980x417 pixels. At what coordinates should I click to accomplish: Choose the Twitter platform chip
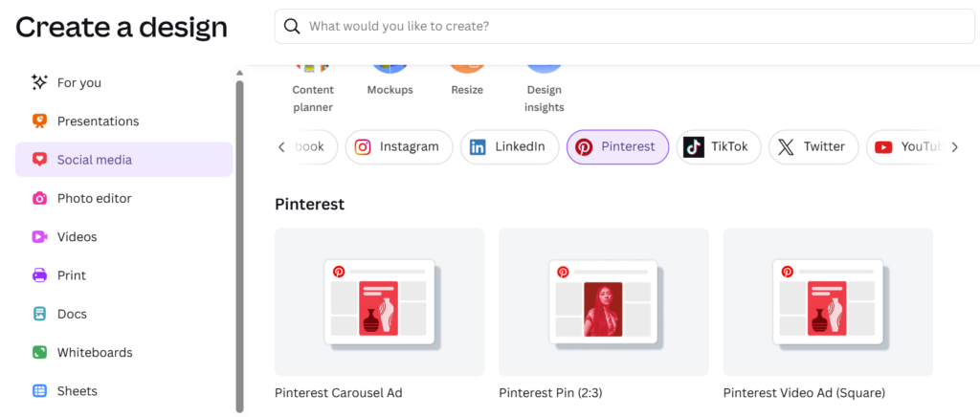[x=812, y=147]
